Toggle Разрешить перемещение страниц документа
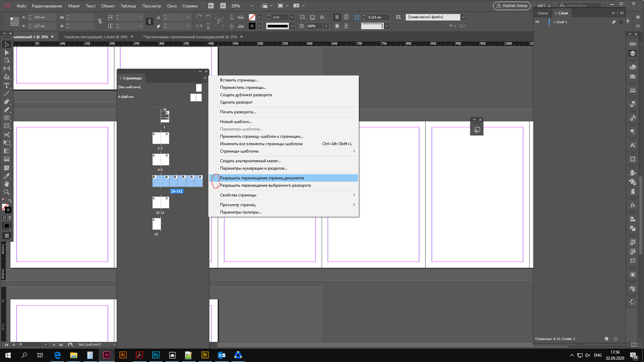The image size is (644, 362). 261,178
